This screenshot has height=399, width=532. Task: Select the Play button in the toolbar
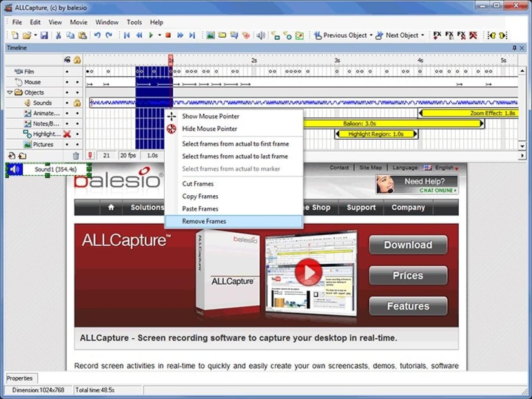point(151,35)
